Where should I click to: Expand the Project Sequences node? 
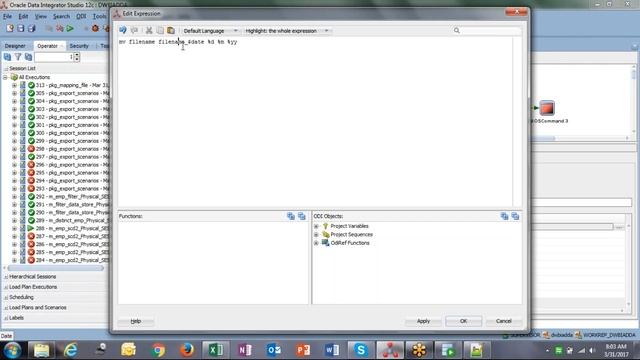click(316, 235)
